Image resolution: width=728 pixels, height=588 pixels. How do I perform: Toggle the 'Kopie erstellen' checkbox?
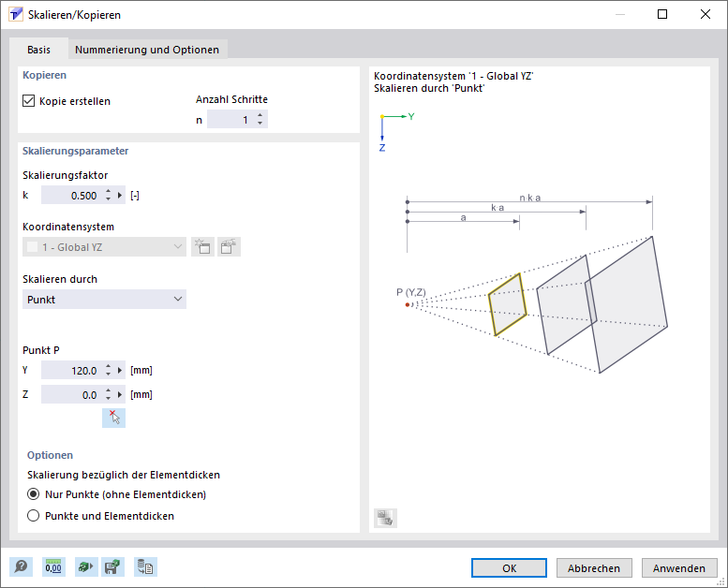click(x=29, y=101)
